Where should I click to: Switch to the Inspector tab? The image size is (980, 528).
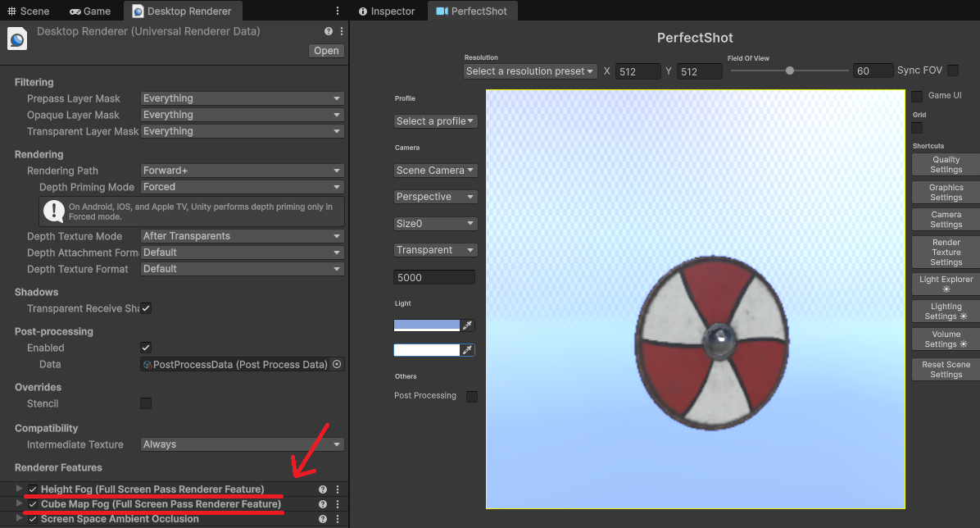pos(387,11)
